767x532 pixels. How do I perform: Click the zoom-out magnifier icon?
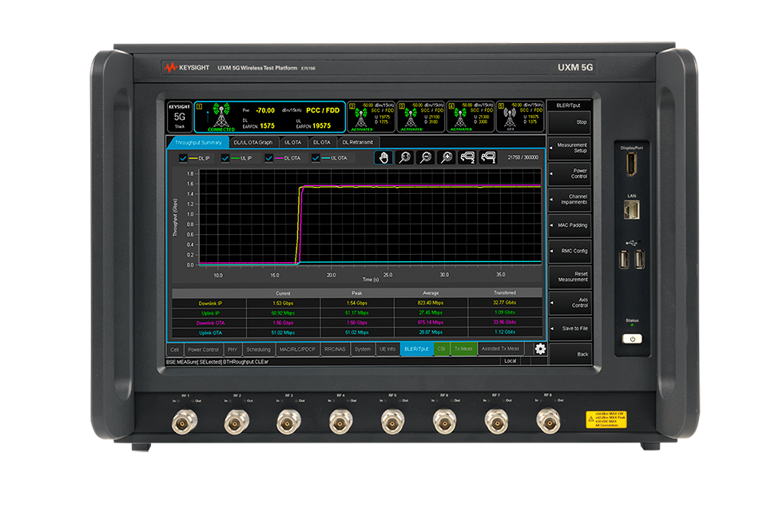click(x=425, y=157)
